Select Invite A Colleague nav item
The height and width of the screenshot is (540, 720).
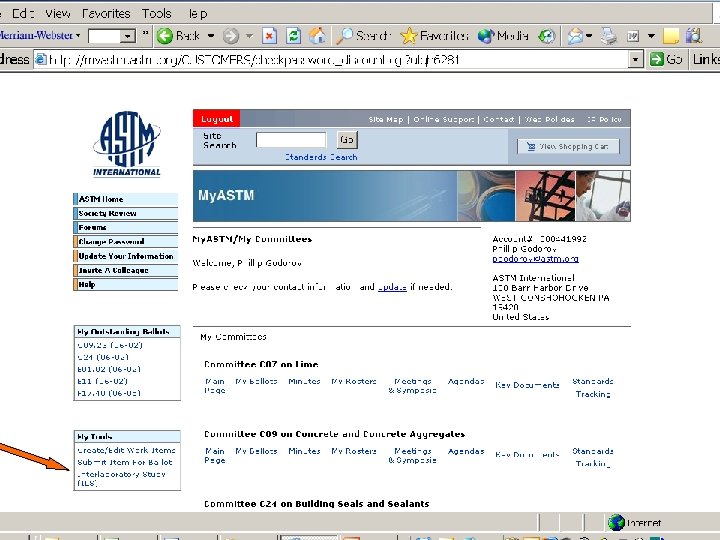[126, 270]
